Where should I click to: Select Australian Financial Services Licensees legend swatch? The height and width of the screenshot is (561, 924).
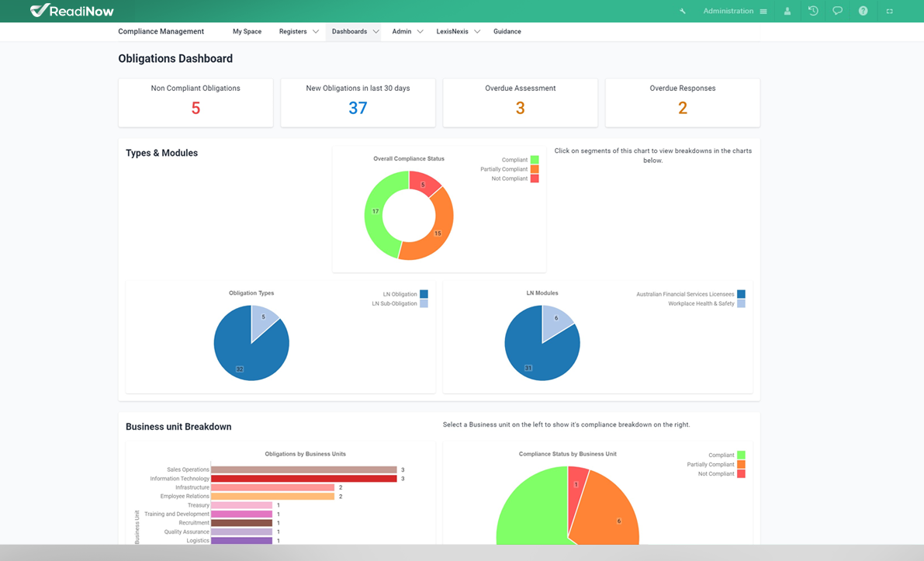click(x=742, y=294)
